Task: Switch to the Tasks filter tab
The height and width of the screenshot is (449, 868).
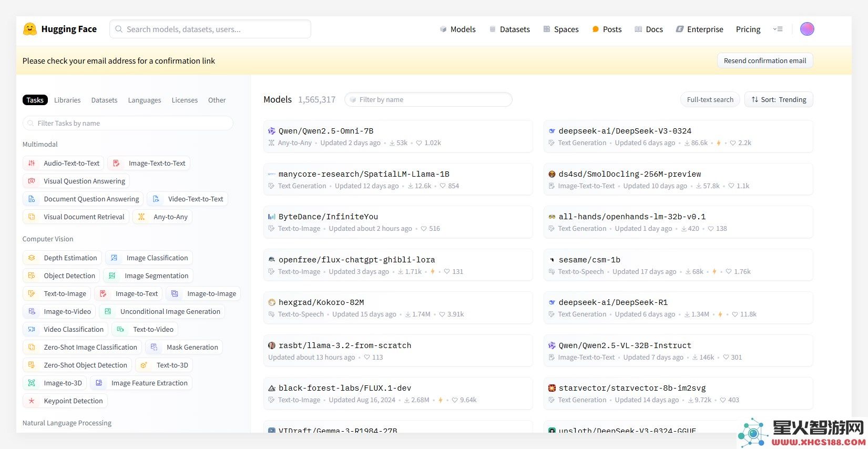Action: pos(35,100)
